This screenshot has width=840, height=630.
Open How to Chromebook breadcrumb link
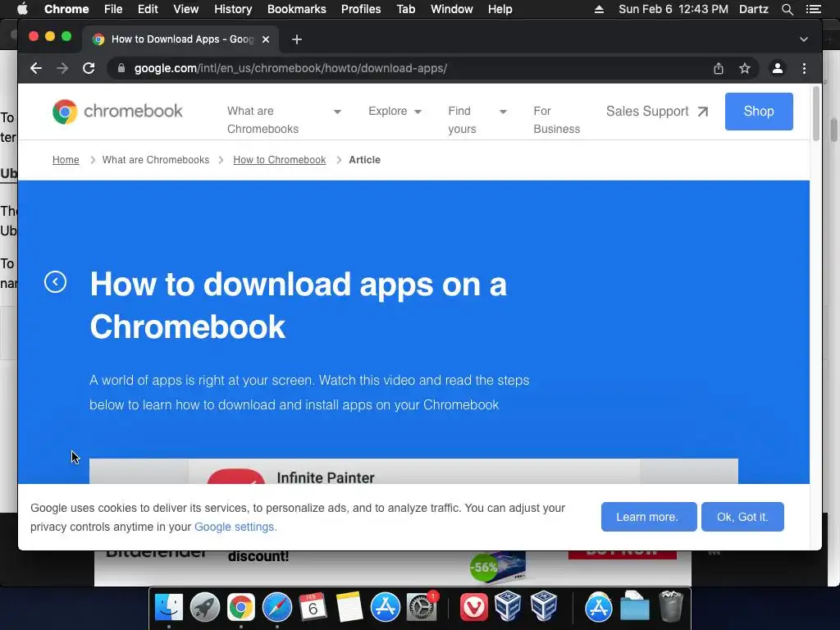(279, 160)
